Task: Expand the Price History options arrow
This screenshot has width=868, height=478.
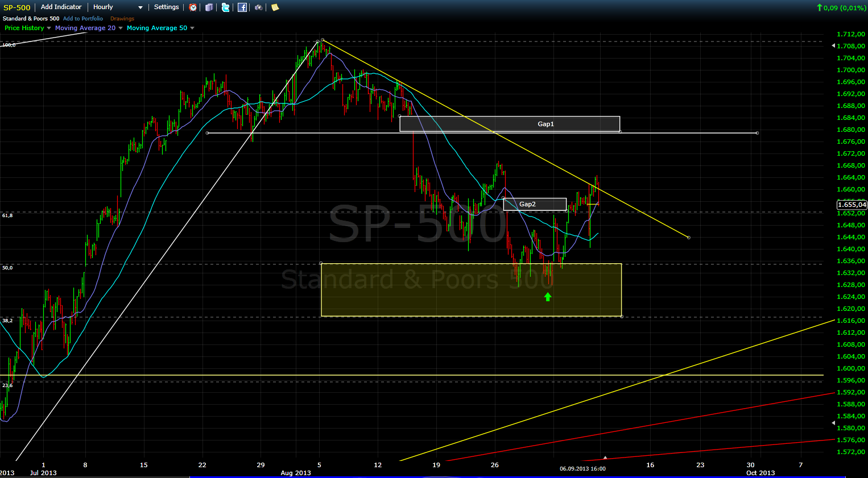Action: click(49, 28)
